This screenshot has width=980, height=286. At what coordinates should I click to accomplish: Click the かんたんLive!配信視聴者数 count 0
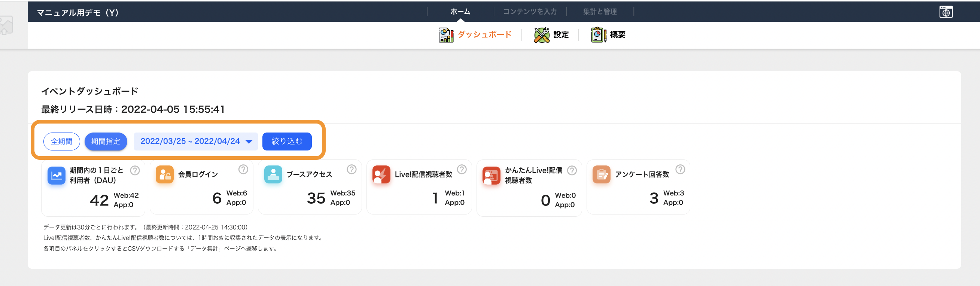[x=545, y=200]
